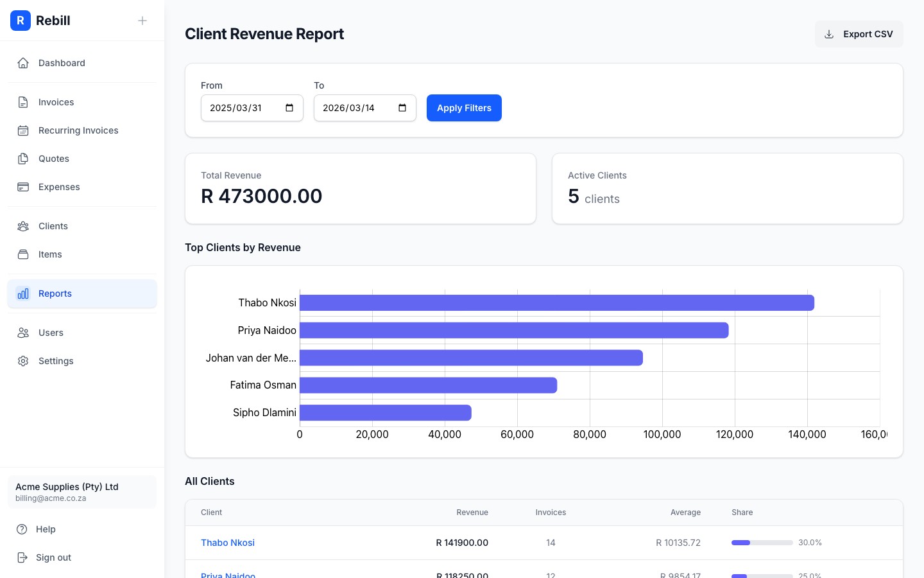
Task: Click the Quotes copy icon
Action: (x=23, y=159)
